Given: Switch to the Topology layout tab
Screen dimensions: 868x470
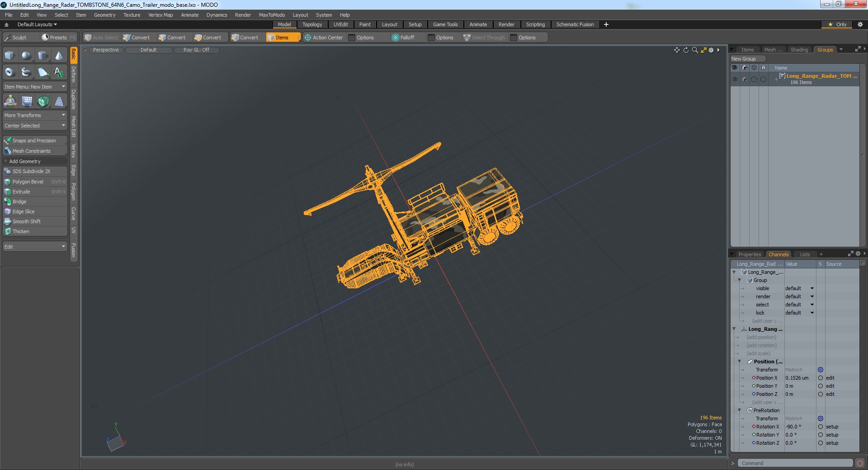Looking at the screenshot, I should pyautogui.click(x=312, y=24).
